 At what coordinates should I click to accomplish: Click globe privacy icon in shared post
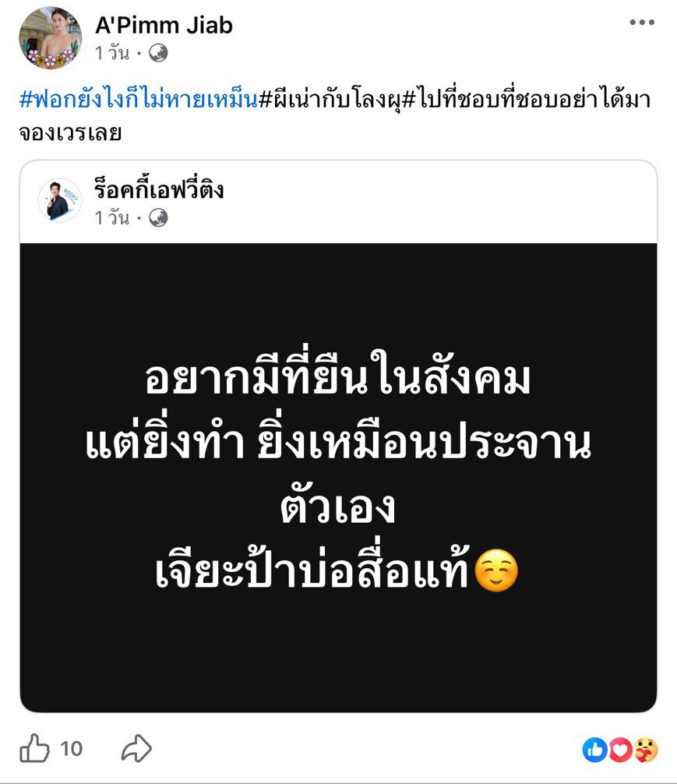tap(158, 218)
